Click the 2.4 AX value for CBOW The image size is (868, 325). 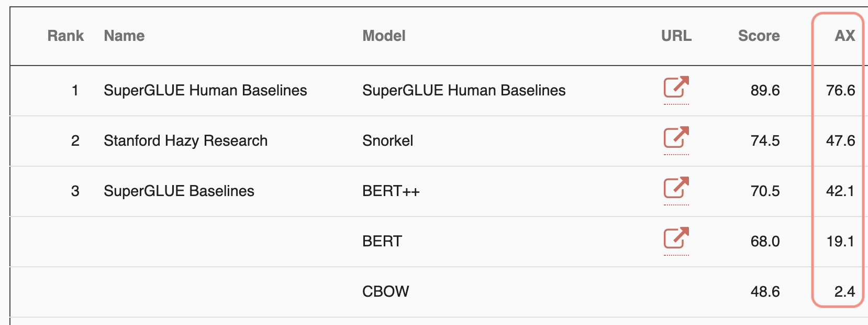(844, 291)
